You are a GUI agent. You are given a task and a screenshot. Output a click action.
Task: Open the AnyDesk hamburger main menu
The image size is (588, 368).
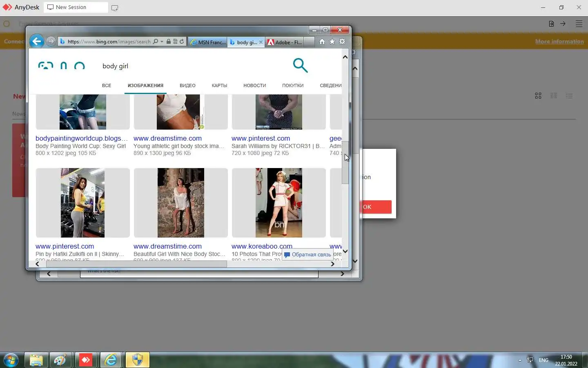pos(579,24)
